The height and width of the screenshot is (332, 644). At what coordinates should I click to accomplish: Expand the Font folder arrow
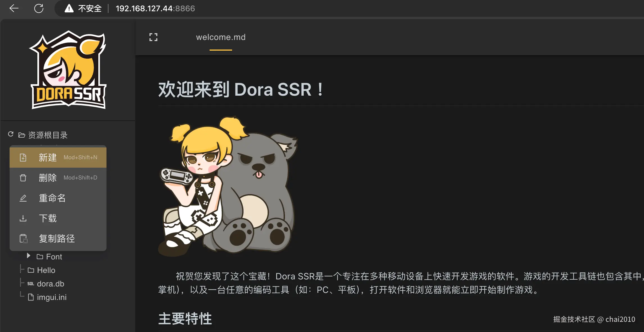28,255
